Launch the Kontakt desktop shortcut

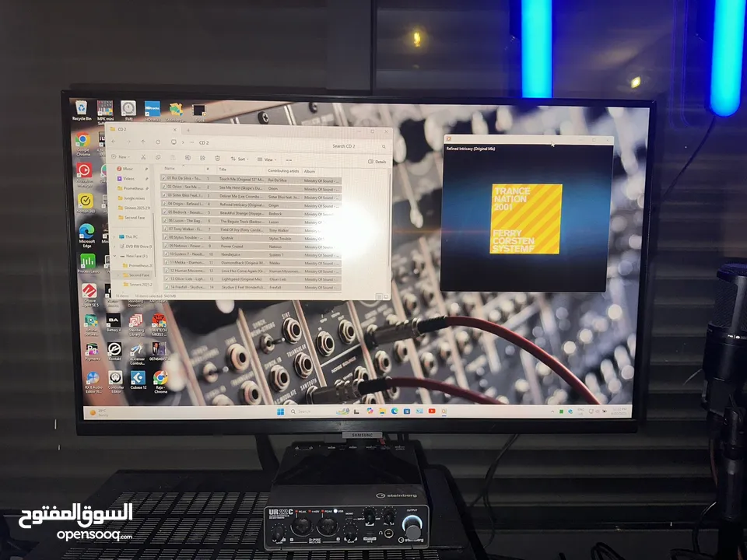114,351
